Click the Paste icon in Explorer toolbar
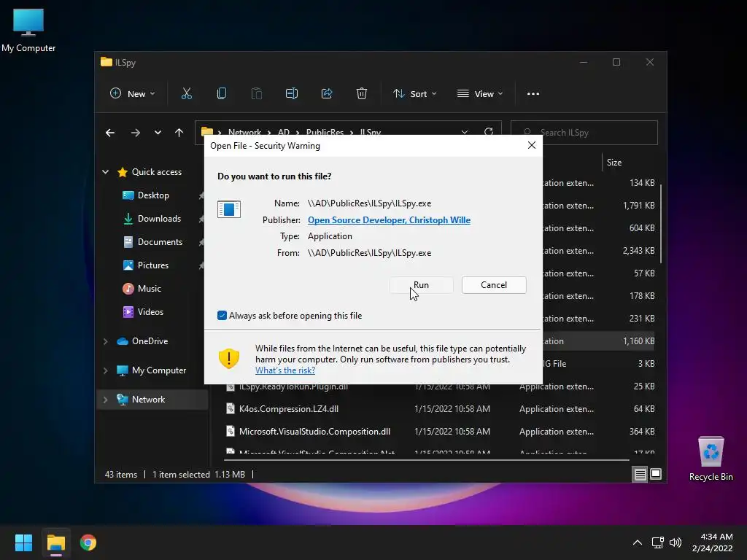This screenshot has width=747, height=560. point(257,94)
